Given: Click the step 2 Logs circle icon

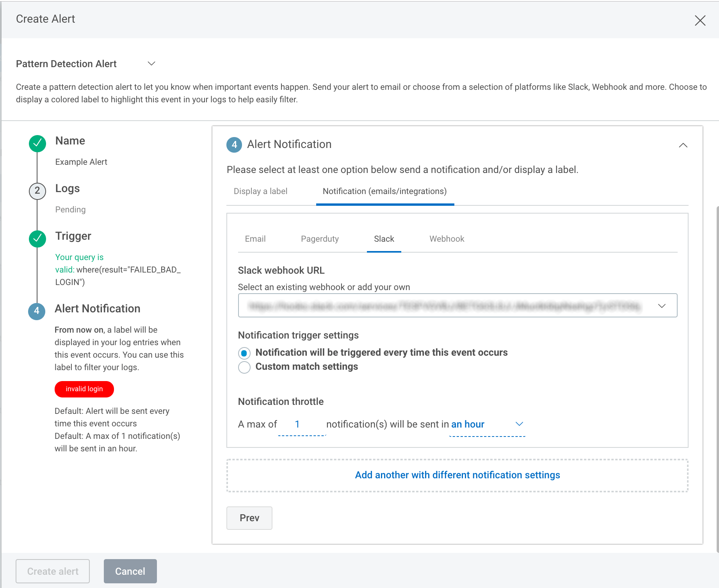Looking at the screenshot, I should [x=37, y=191].
